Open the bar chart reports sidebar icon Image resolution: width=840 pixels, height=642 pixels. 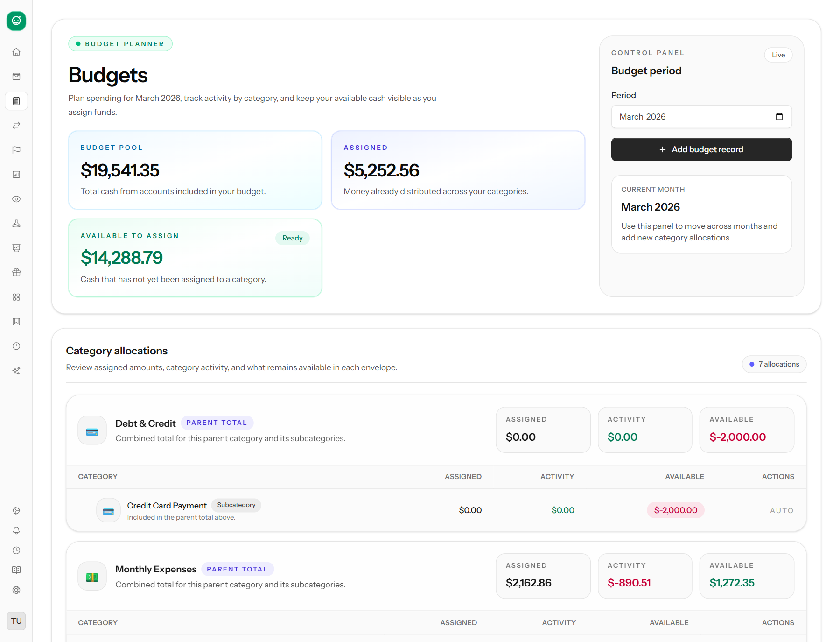16,175
